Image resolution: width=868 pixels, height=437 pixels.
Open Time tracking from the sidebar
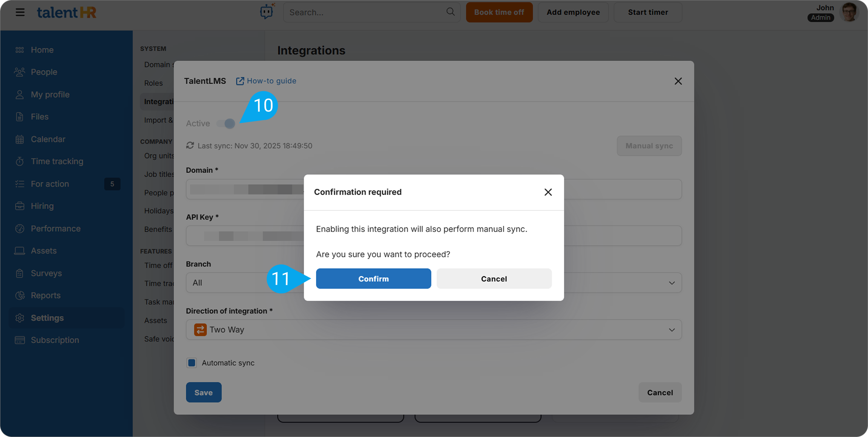coord(57,161)
